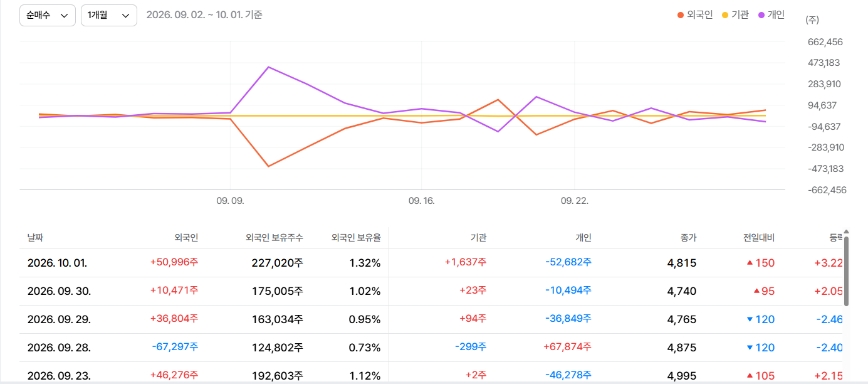868x384 pixels.
Task: Click the 09. 16. chart axis label
Action: click(421, 201)
